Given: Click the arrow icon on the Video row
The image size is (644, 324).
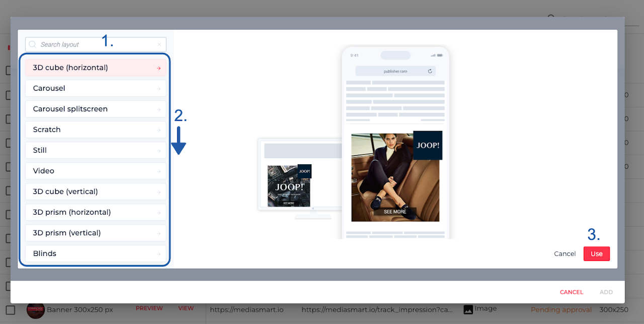Looking at the screenshot, I should coord(158,171).
